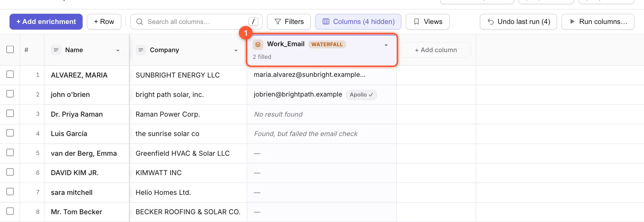Click Undo last run (4)
Viewport: 644px width, 222px height.
[518, 21]
